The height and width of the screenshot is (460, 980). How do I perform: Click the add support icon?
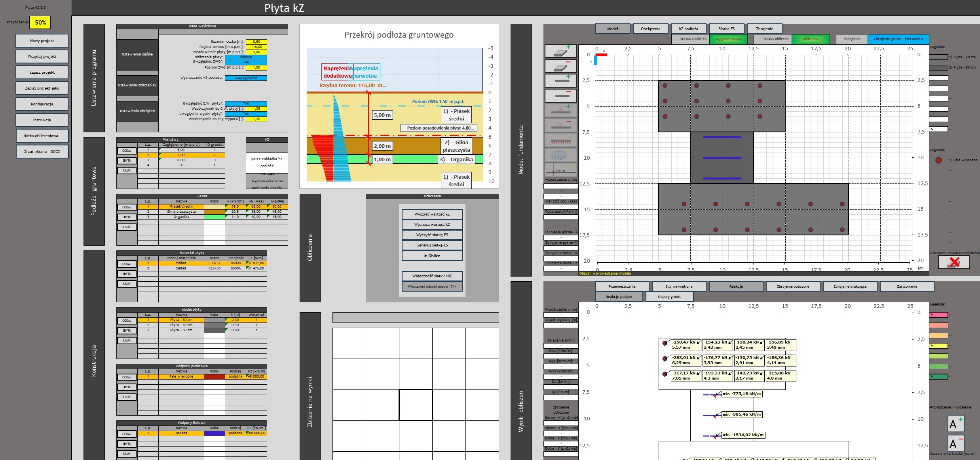pyautogui.click(x=560, y=80)
